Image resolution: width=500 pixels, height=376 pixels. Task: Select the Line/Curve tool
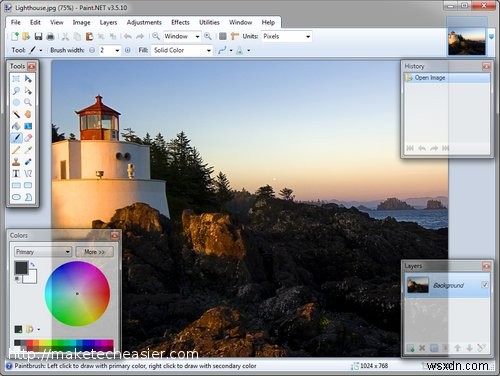[28, 174]
